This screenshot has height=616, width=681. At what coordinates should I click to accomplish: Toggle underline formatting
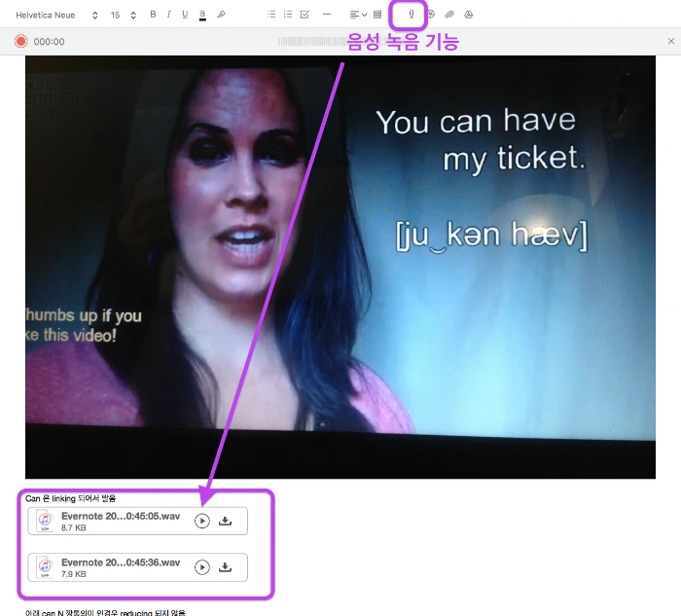[x=185, y=15]
